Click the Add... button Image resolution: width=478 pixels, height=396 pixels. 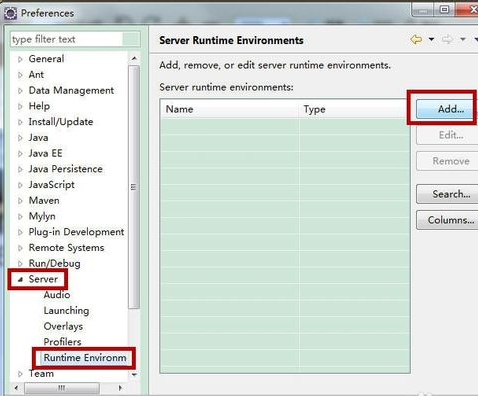click(447, 109)
